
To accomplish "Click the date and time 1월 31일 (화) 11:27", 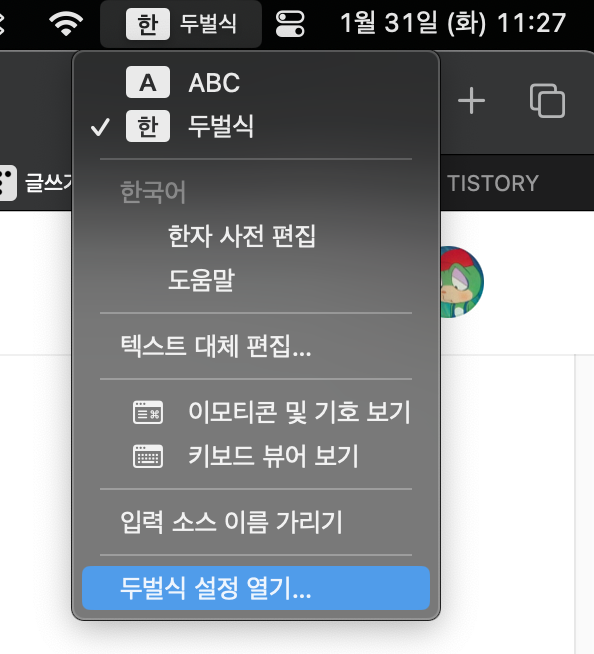I will (453, 23).
